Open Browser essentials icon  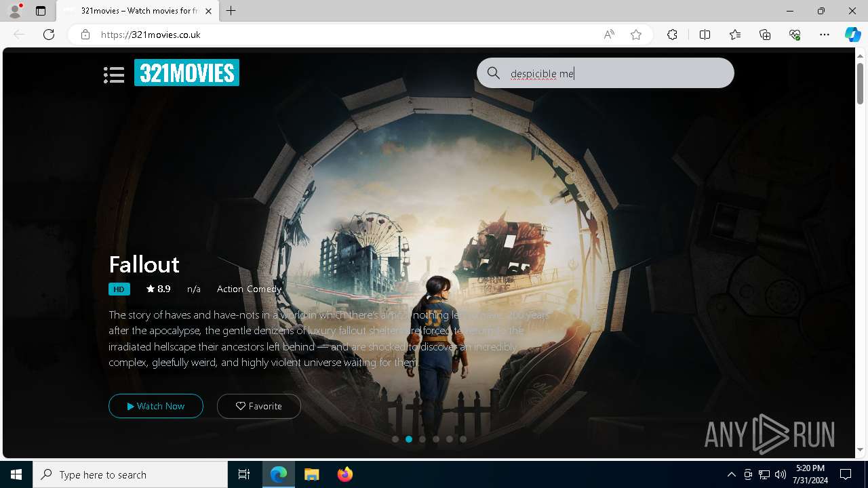[x=795, y=35]
